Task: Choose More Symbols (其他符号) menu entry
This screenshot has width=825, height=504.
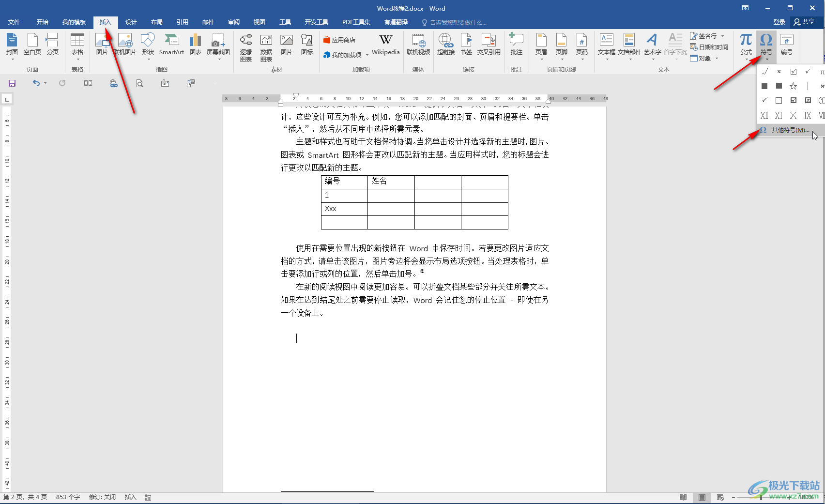Action: pyautogui.click(x=790, y=130)
